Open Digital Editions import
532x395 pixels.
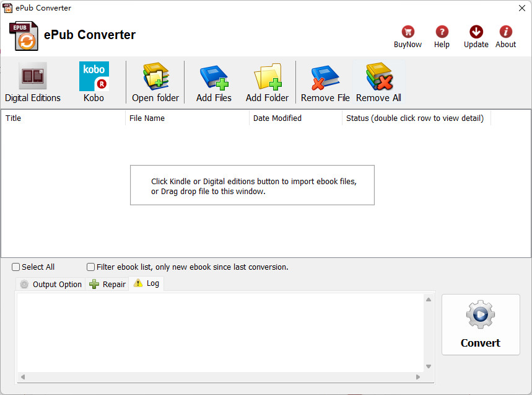33,82
